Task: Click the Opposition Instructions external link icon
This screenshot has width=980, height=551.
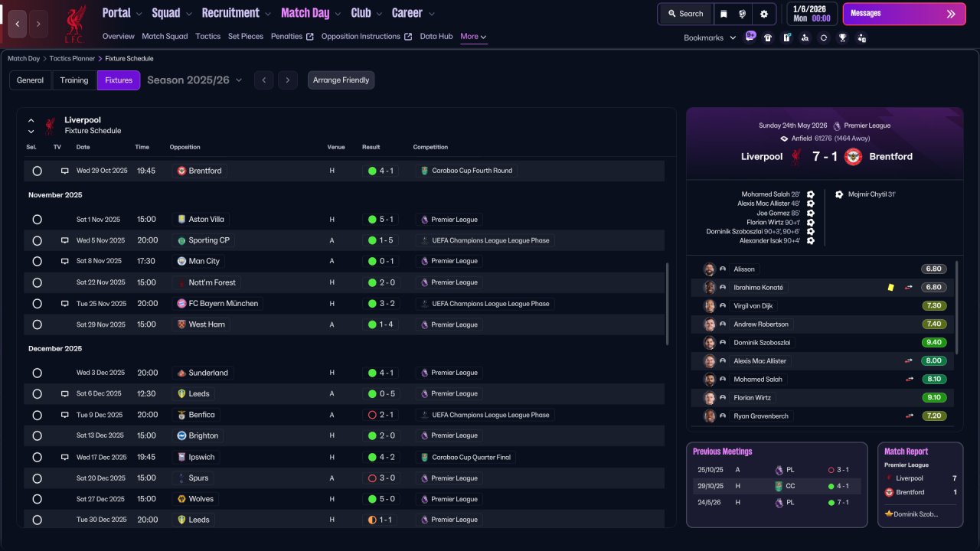Action: tap(408, 37)
